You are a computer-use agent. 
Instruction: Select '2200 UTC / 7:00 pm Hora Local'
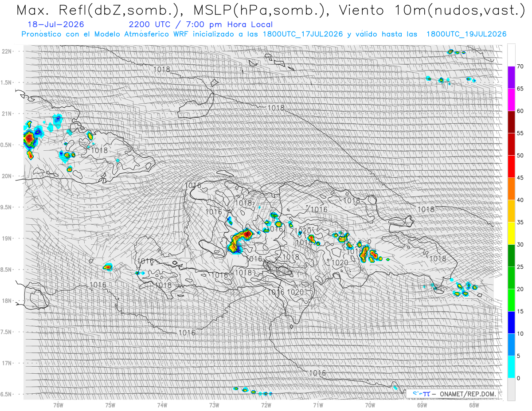coord(201,25)
